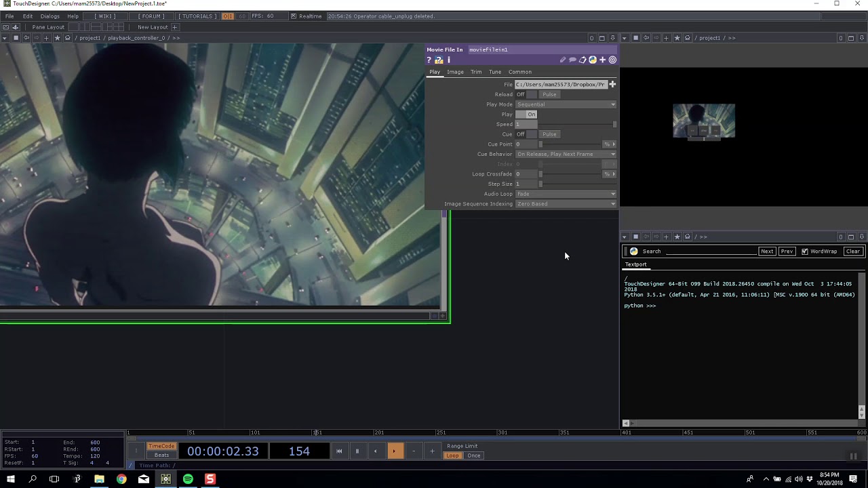Toggle Play On for the Movie File In operator
868x488 pixels.
click(x=531, y=114)
